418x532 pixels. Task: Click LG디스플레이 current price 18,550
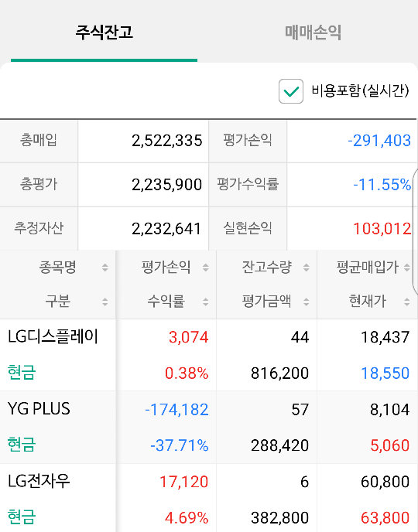385,373
